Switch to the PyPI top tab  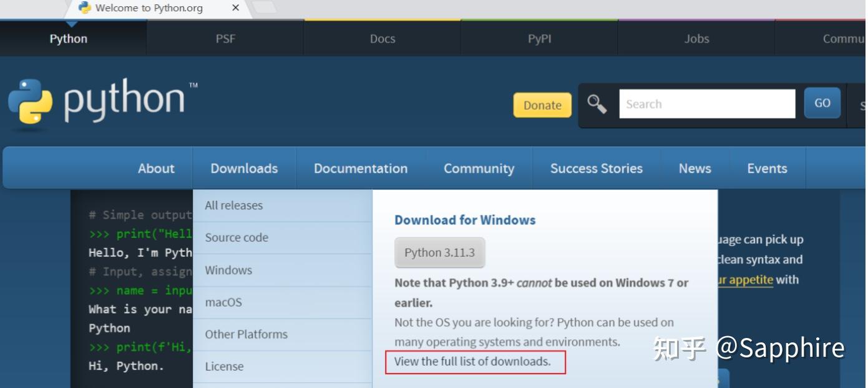point(539,39)
